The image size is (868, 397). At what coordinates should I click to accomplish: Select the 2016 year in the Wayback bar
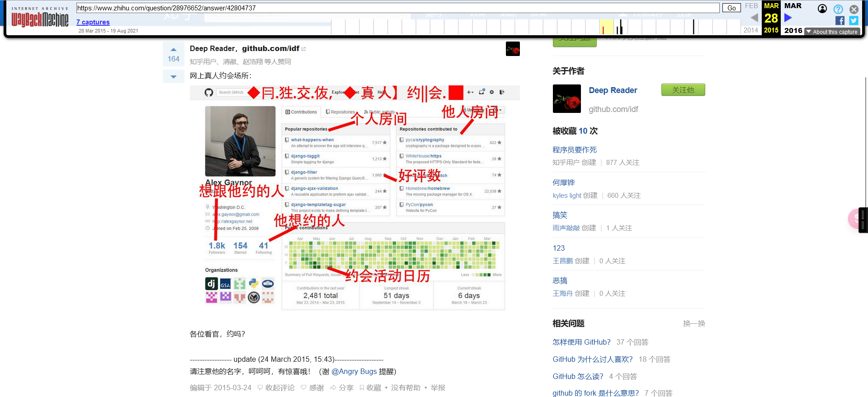coord(793,30)
